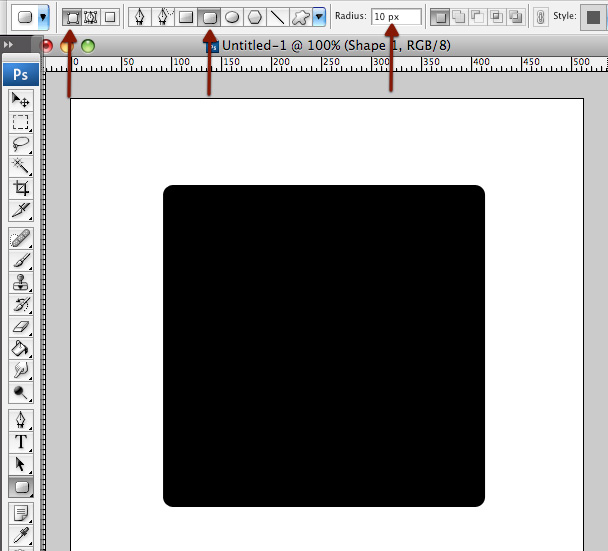Choose Pen tool in options bar
The height and width of the screenshot is (551, 608).
click(x=140, y=17)
